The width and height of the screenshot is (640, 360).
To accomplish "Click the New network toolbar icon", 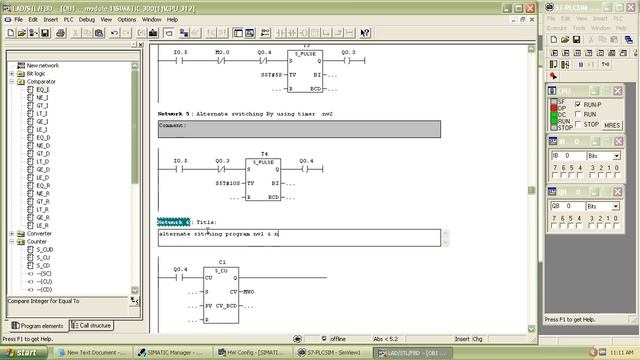I will click(265, 33).
